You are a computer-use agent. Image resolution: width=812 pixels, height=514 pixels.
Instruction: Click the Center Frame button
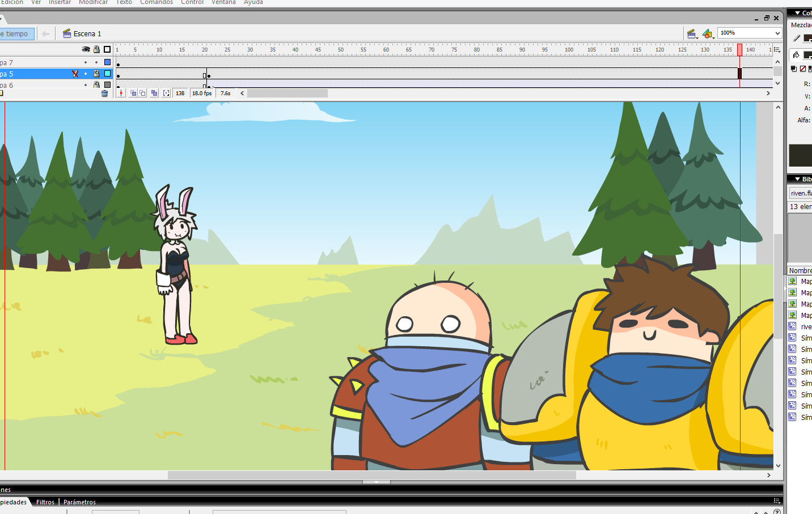pos(121,94)
